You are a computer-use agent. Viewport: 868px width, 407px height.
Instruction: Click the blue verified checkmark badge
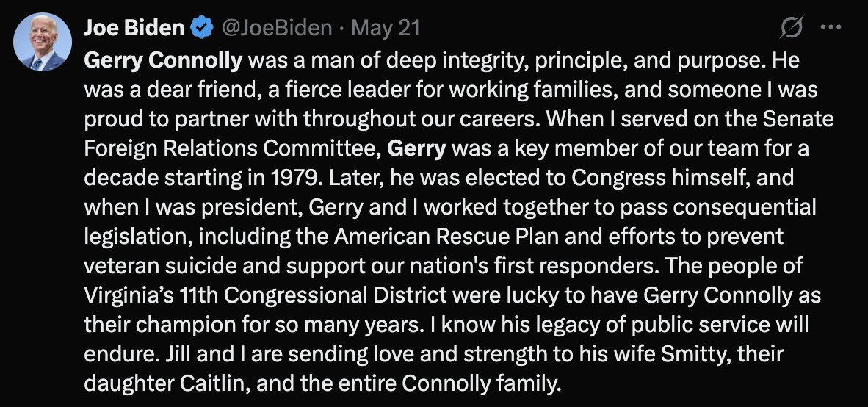point(202,27)
